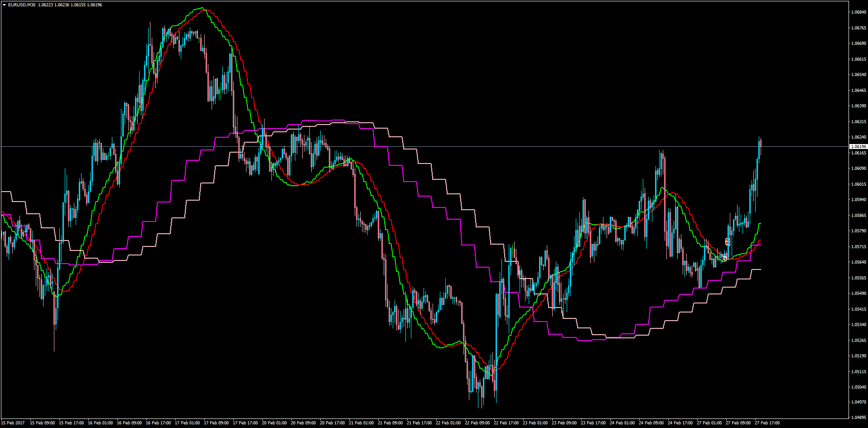The height and width of the screenshot is (428, 868).
Task: Click the 1.06390 price axis label
Action: (858, 106)
